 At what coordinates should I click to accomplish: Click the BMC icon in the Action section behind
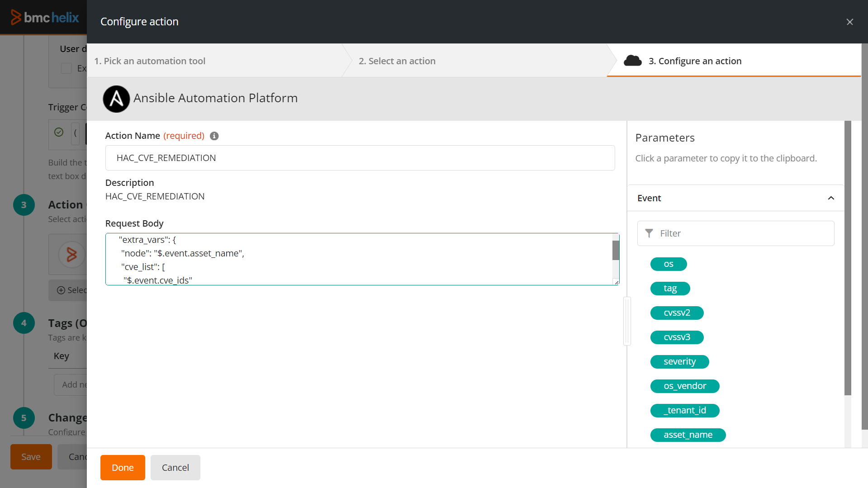[x=72, y=254]
